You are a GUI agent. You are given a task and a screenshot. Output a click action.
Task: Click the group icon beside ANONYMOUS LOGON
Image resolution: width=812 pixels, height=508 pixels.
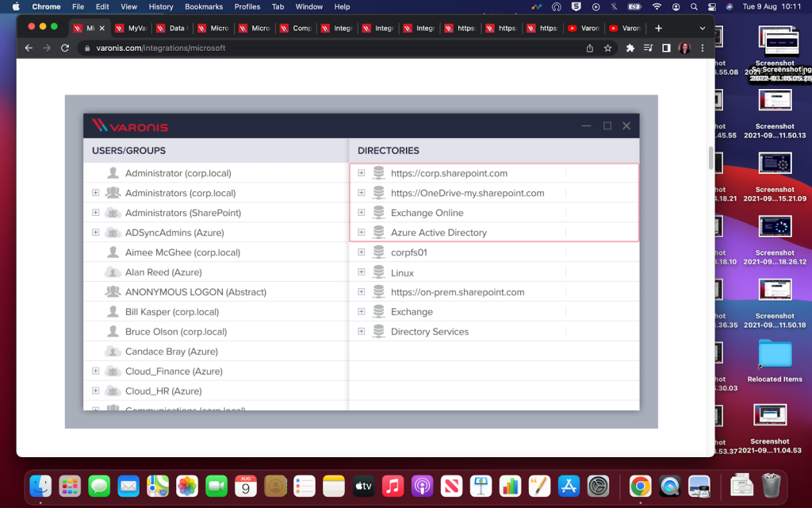click(x=113, y=292)
